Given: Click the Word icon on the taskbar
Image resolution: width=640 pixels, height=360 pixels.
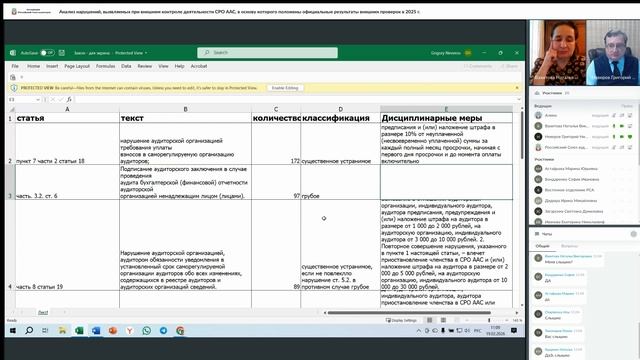Looking at the screenshot, I should (x=96, y=331).
